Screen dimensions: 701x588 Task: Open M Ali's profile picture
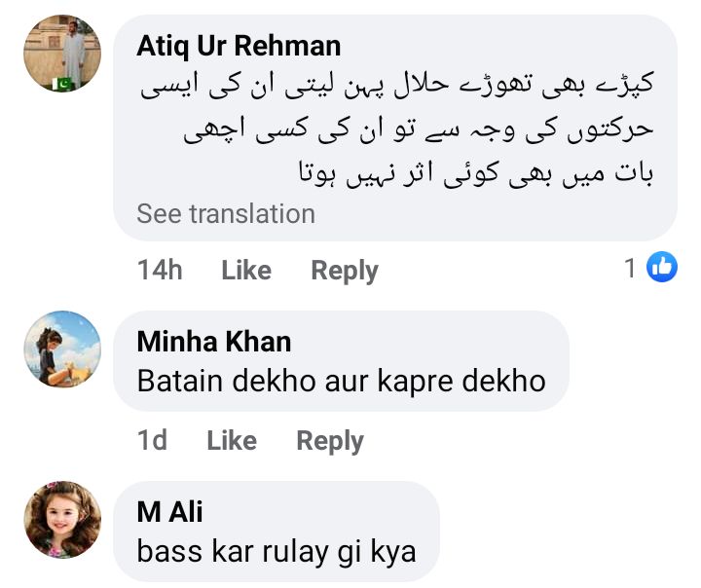point(62,519)
